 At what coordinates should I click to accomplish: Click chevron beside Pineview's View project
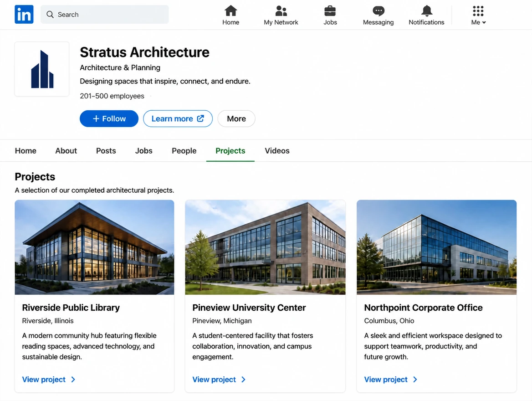(243, 380)
